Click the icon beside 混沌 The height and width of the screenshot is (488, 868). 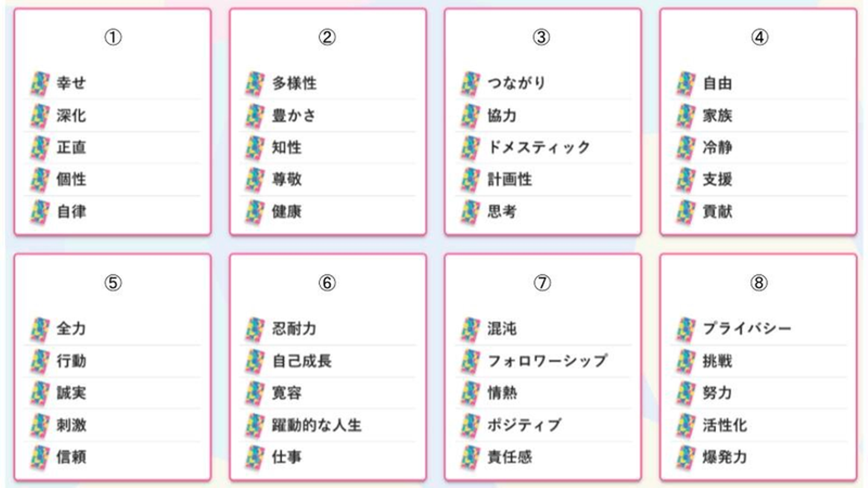click(470, 329)
